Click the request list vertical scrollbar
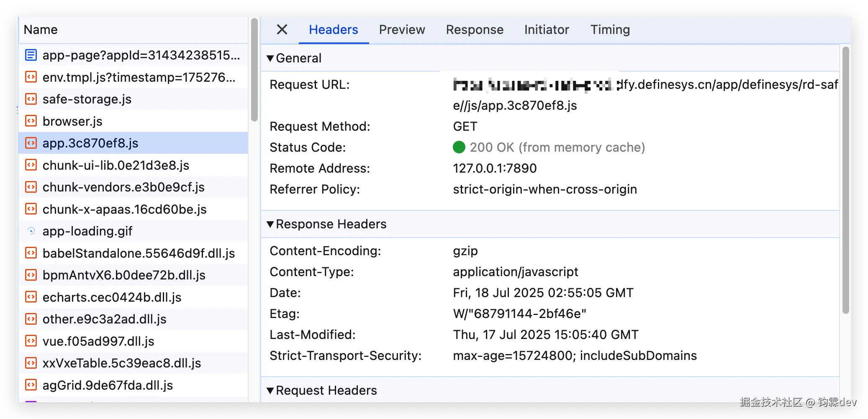Viewport: 868px width, 419px height. (254, 70)
